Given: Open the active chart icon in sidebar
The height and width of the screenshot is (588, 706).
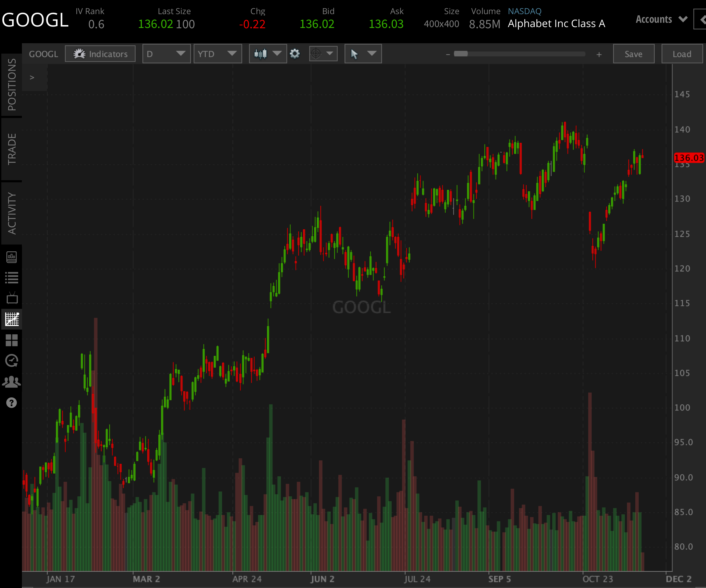Looking at the screenshot, I should 12,320.
